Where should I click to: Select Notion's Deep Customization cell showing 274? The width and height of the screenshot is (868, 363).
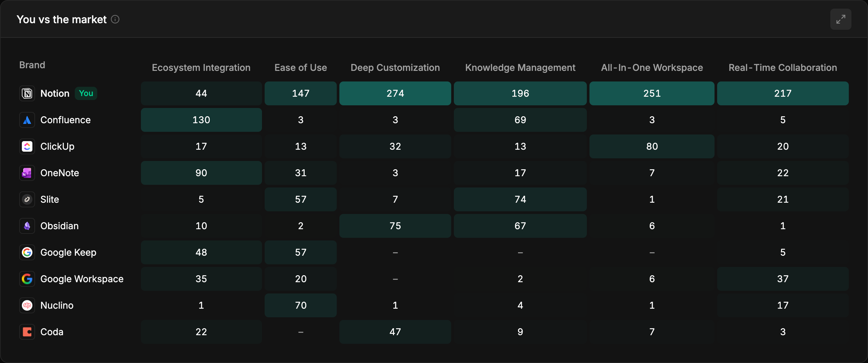click(x=395, y=93)
